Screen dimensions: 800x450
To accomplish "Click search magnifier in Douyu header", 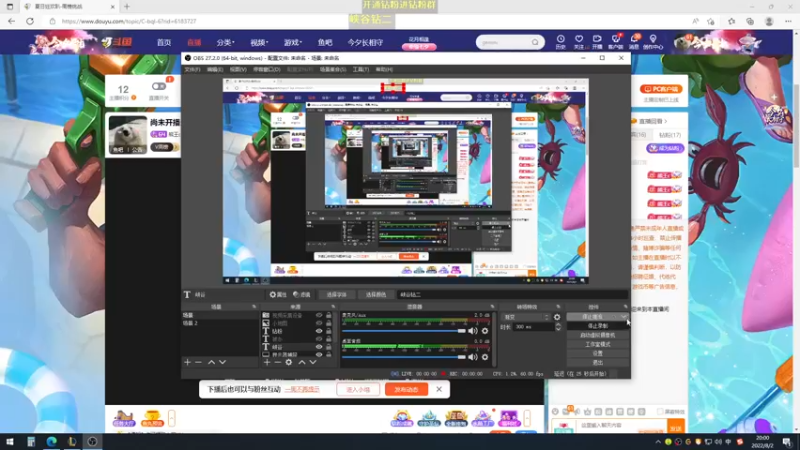I will tap(535, 42).
